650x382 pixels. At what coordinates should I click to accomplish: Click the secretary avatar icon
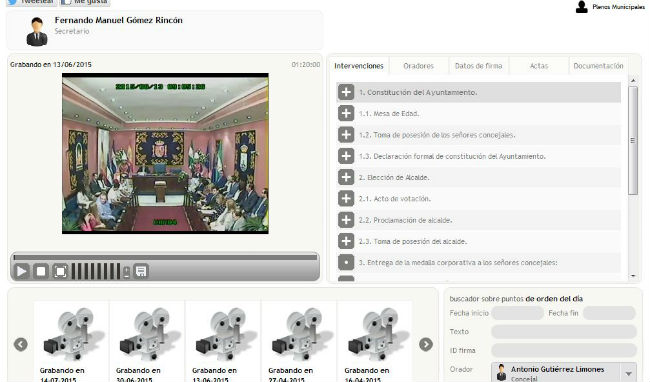[37, 31]
